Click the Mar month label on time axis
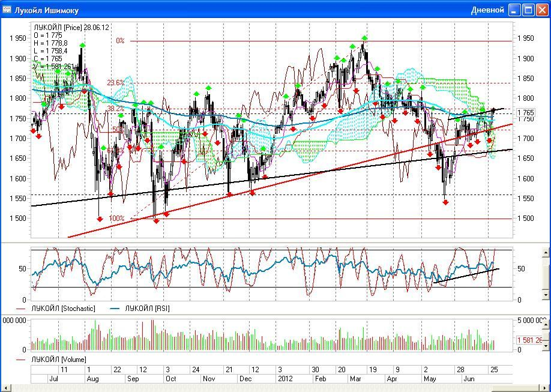 coord(355,379)
